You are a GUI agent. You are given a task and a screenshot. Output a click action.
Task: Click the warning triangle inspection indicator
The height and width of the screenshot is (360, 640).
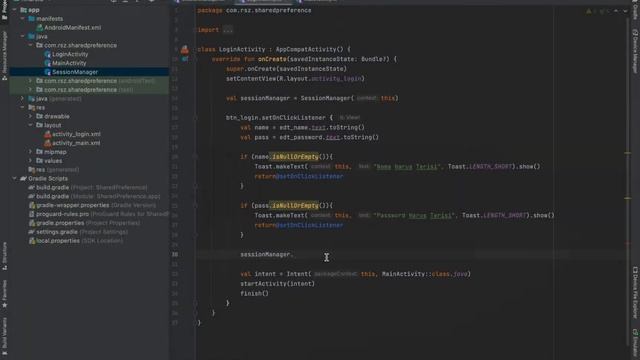click(x=589, y=11)
